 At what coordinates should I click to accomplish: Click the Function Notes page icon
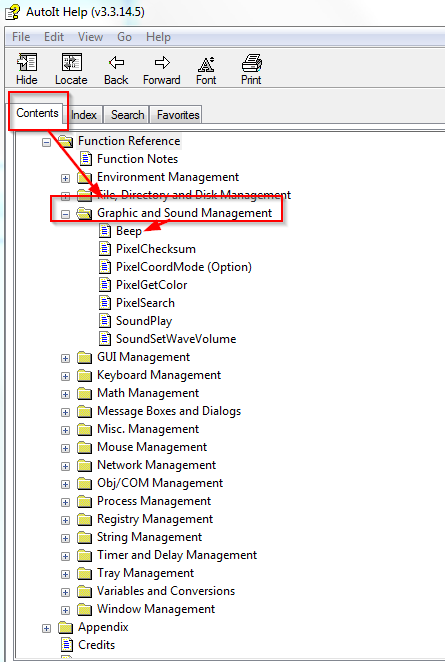tap(86, 159)
